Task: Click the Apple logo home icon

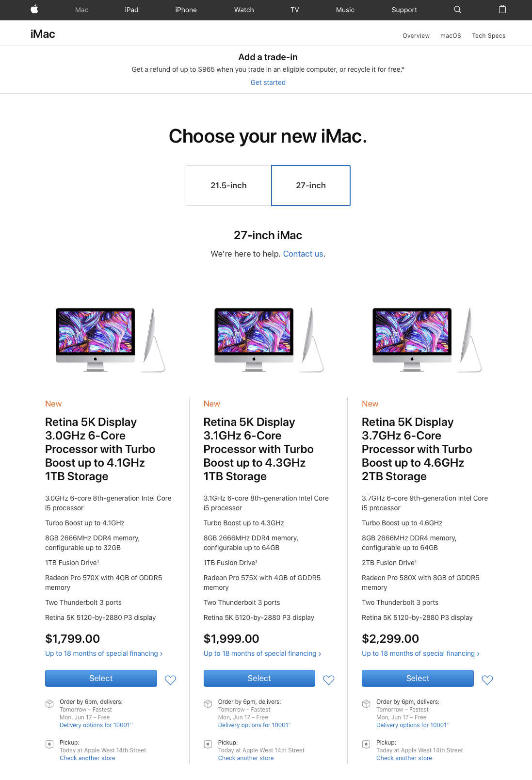Action: click(34, 9)
